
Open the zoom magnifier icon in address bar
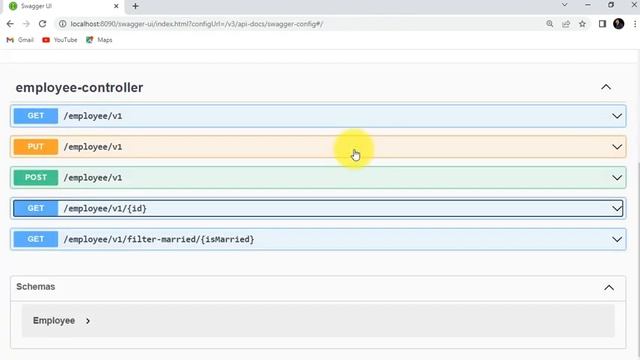pos(550,24)
